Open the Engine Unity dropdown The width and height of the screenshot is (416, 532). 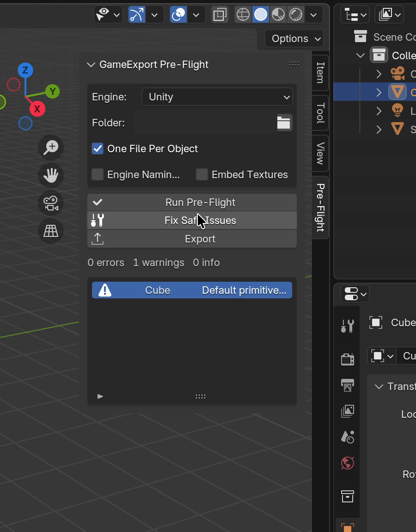coord(217,97)
